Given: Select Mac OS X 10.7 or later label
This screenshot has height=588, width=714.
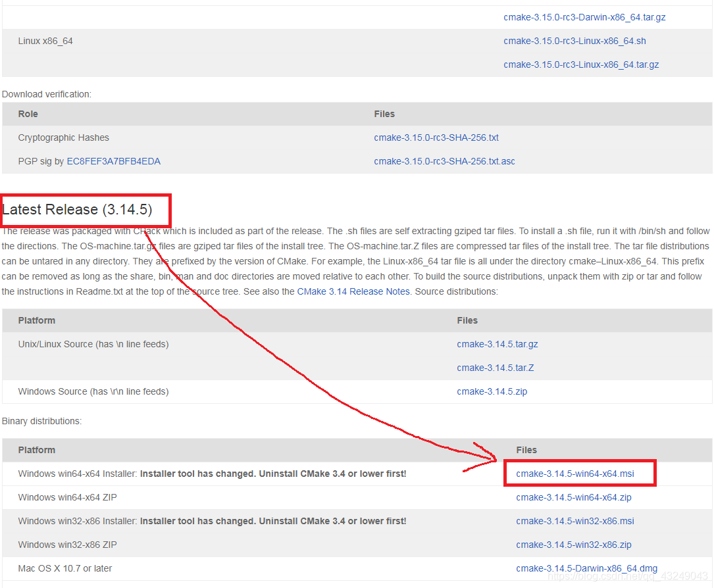Looking at the screenshot, I should click(x=65, y=568).
